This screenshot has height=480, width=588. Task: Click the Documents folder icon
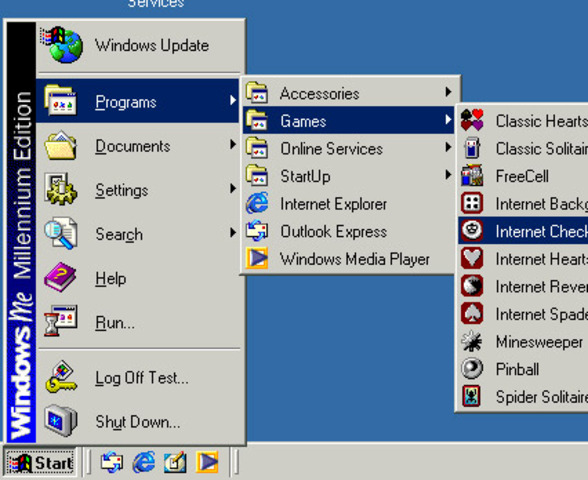[x=60, y=145]
